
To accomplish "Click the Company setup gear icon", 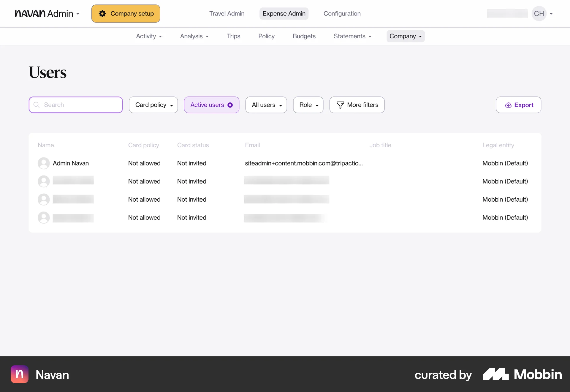I will [x=102, y=13].
